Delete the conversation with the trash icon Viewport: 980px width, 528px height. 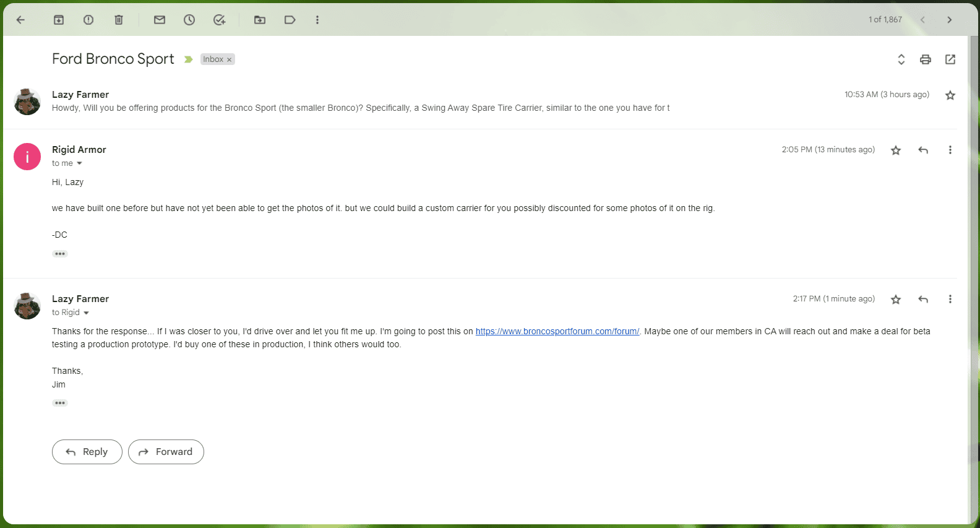click(x=119, y=20)
